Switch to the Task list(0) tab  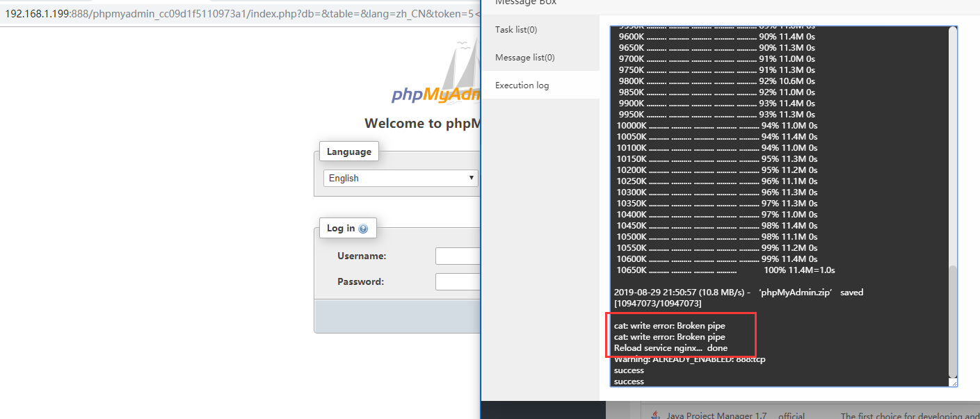point(516,30)
